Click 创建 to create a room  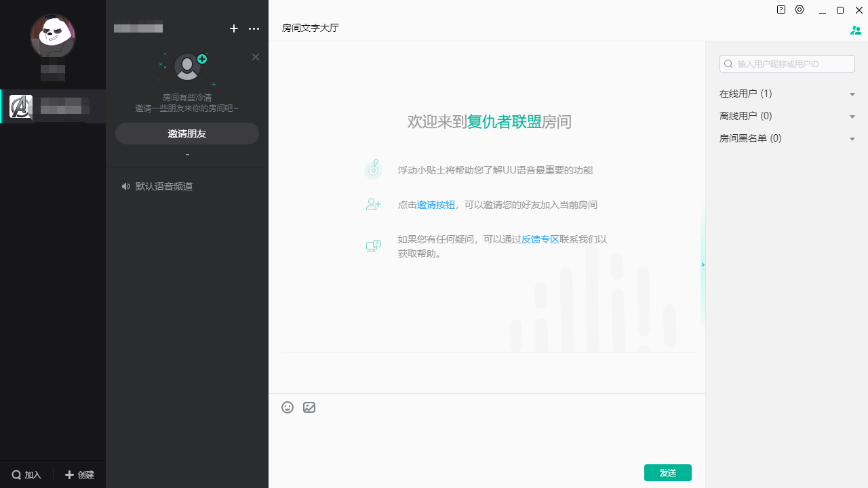(79, 475)
